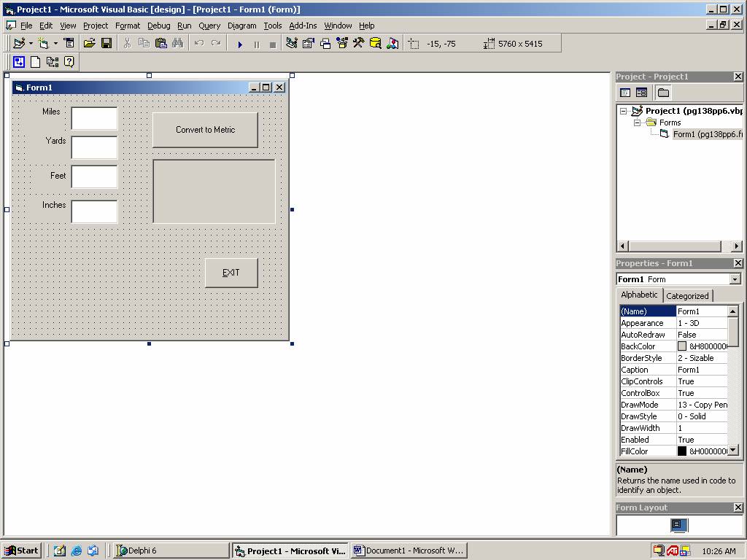Switch to the Categorized properties tab
747x560 pixels.
687,296
